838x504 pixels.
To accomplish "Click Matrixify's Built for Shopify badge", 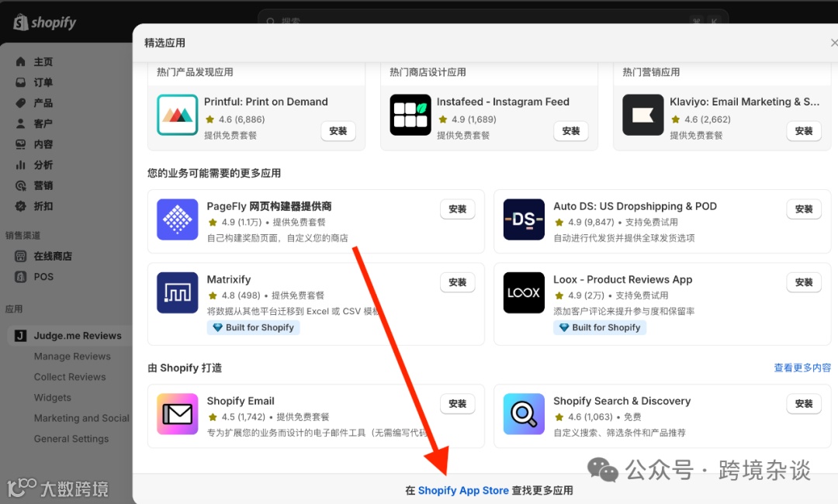I will click(253, 327).
